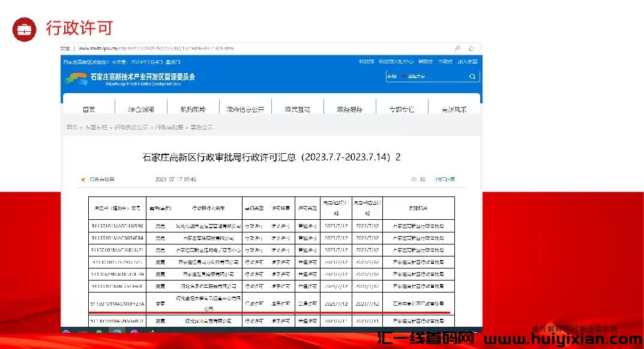Click the star icon at the address bar's right
The width and height of the screenshot is (644, 349).
[x=472, y=48]
